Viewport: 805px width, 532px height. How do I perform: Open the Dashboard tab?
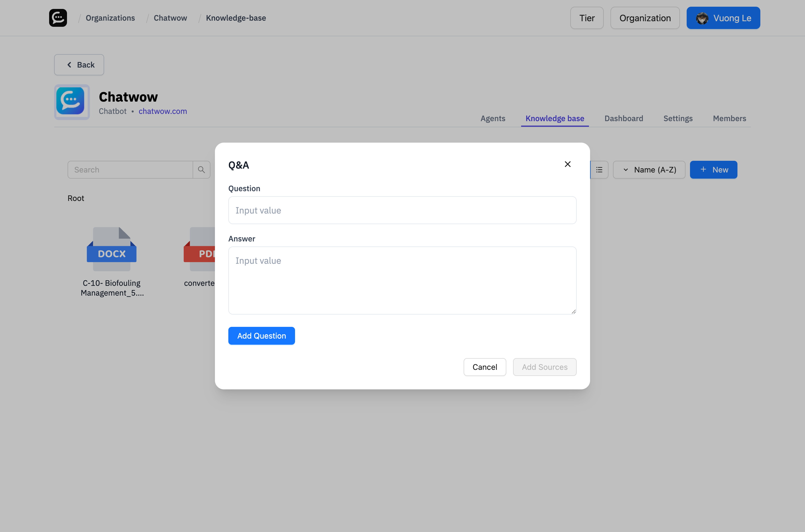(x=624, y=118)
